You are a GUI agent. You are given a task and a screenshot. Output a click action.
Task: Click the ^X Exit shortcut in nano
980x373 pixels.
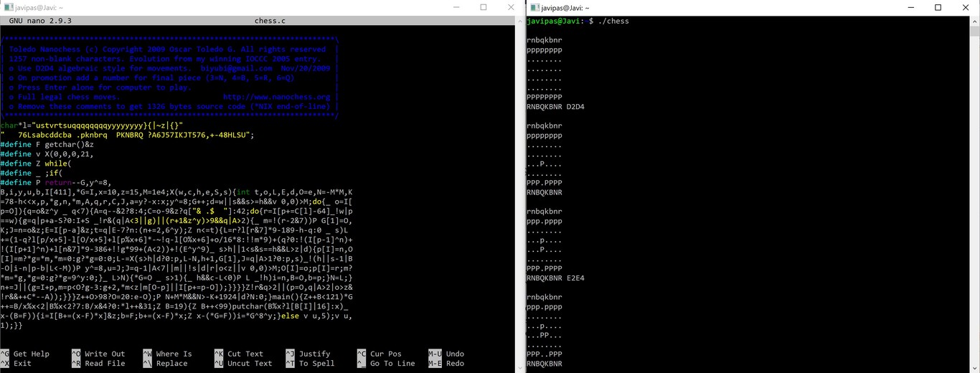[17, 364]
